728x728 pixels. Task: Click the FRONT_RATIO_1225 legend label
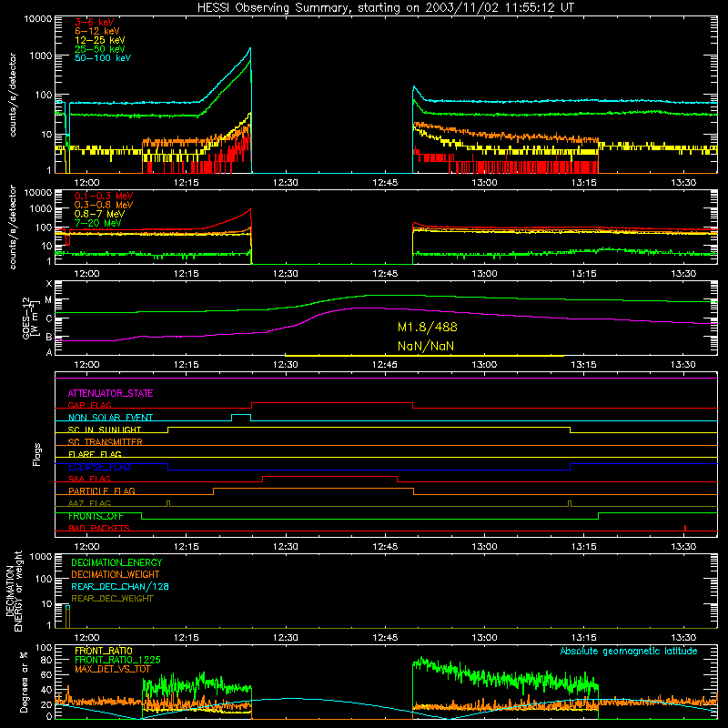(117, 660)
